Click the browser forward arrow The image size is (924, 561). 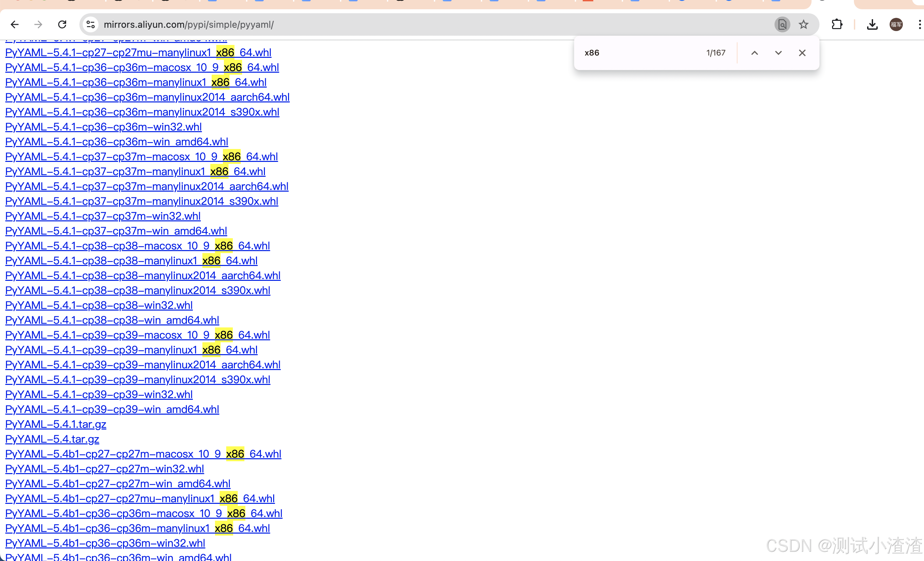click(38, 25)
